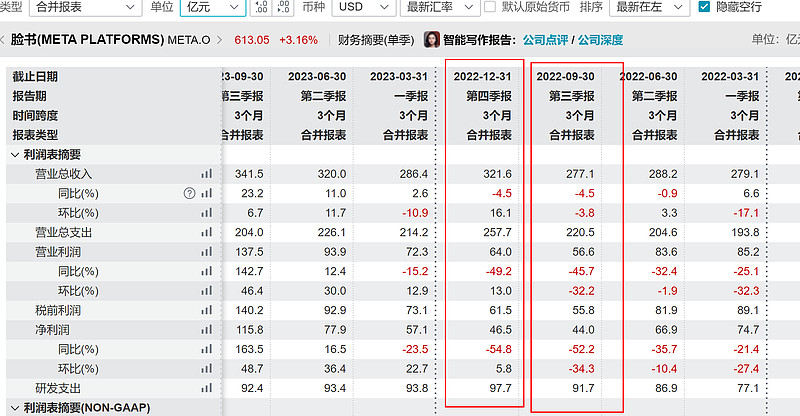Go to previous stock with left chevron

click(x=3, y=40)
